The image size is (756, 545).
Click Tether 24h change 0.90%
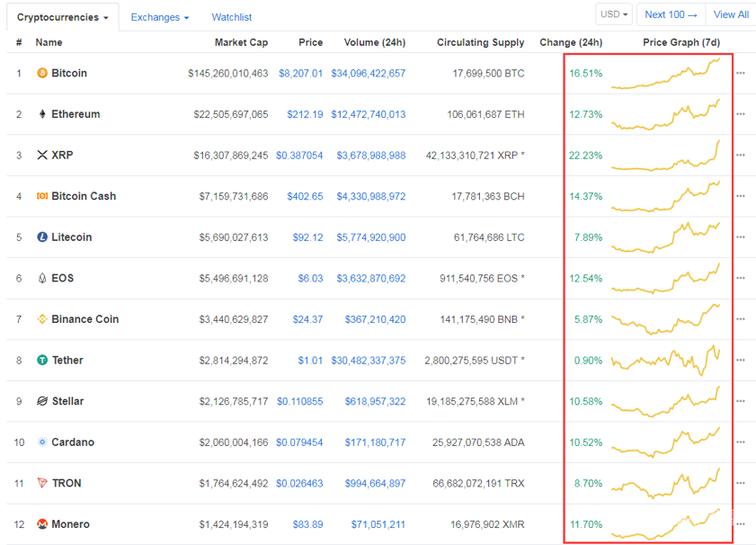[588, 361]
